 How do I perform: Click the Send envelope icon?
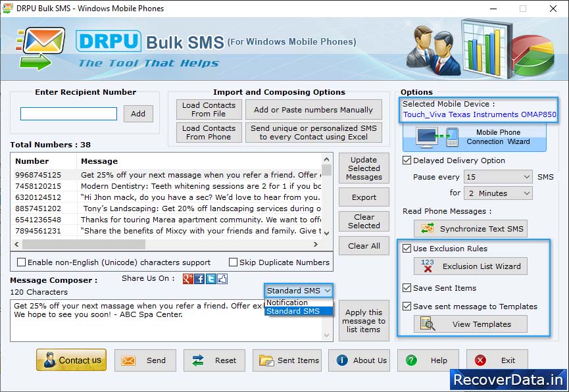(128, 360)
